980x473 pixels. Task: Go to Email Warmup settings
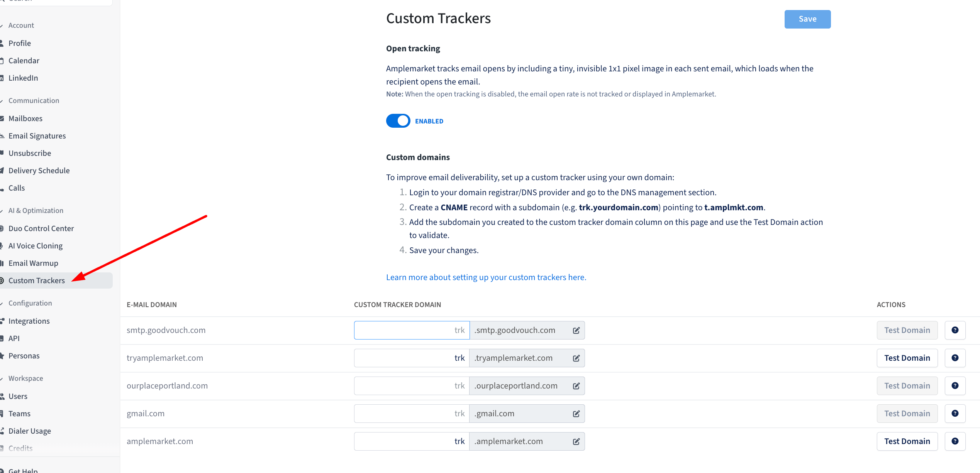(x=33, y=263)
